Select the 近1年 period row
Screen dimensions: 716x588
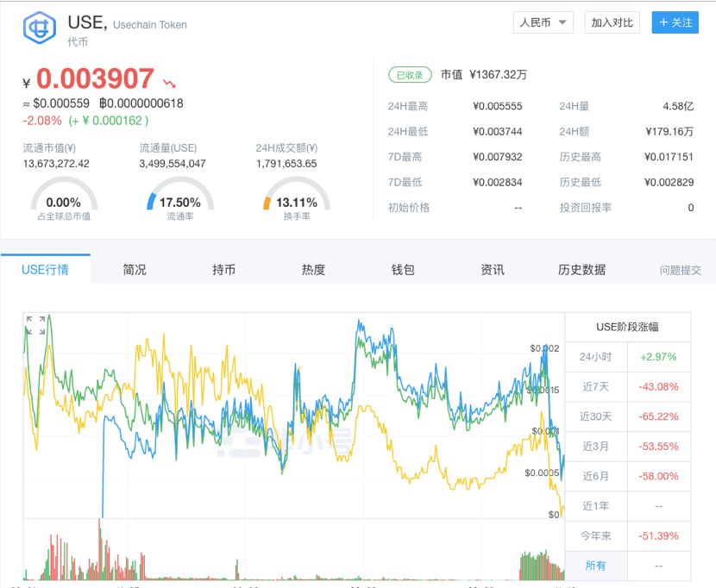point(627,506)
